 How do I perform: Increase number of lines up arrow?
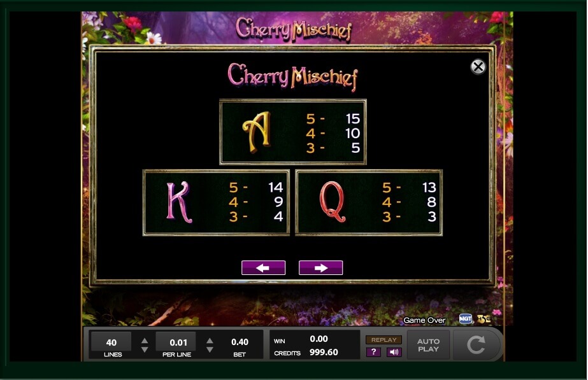(x=145, y=341)
